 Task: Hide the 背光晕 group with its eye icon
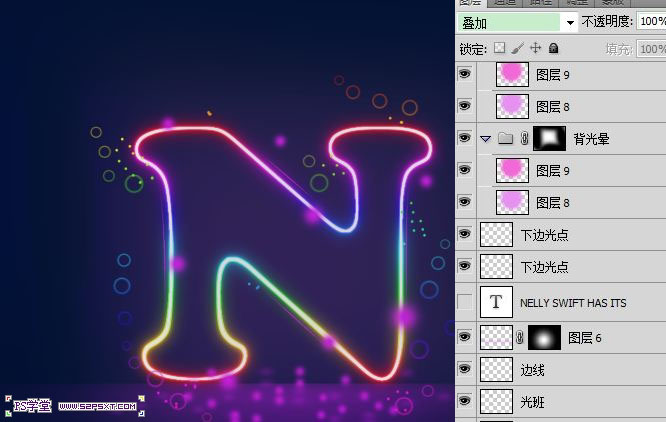464,139
